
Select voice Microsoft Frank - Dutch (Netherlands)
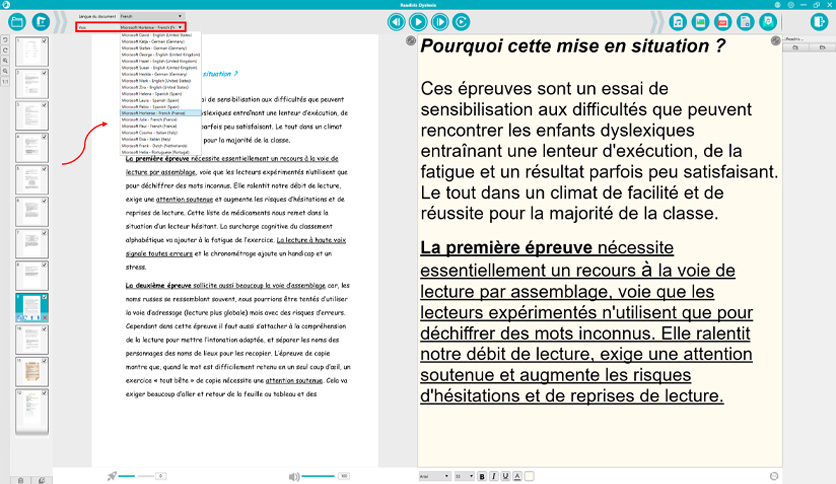coord(160,146)
